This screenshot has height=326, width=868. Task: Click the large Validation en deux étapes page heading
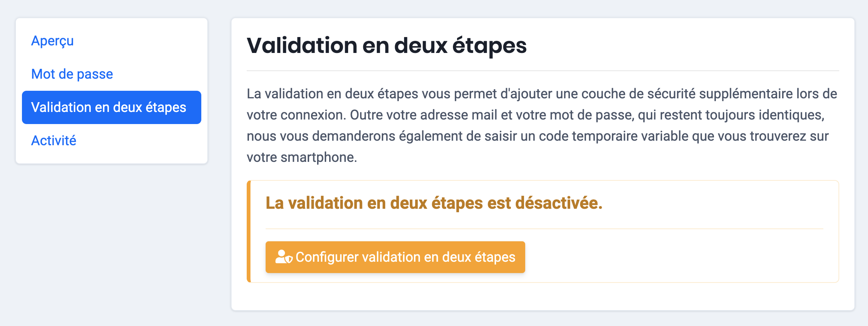click(x=386, y=46)
